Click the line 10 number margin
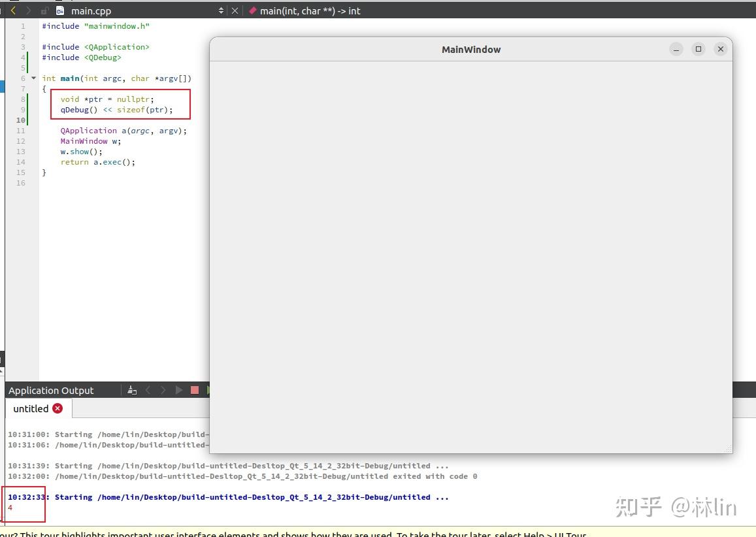This screenshot has width=756, height=537. click(21, 120)
